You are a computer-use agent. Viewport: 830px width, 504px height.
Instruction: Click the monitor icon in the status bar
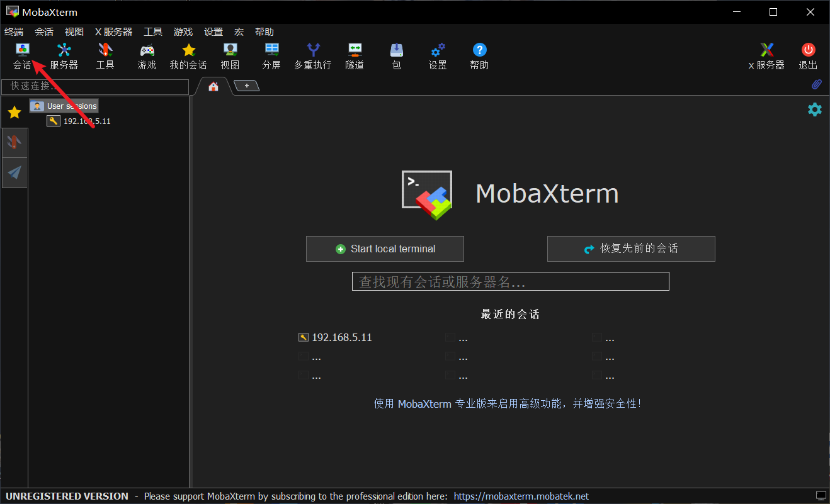point(821,496)
